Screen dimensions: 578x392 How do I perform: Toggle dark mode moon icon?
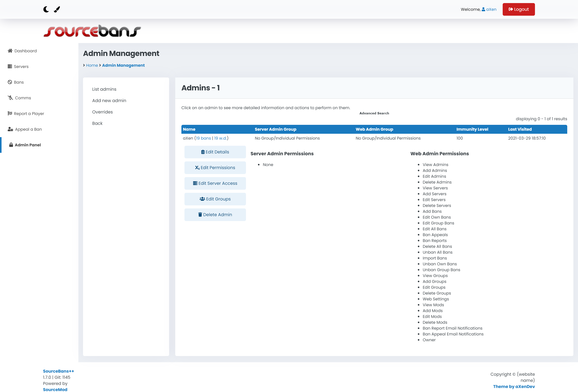[46, 9]
